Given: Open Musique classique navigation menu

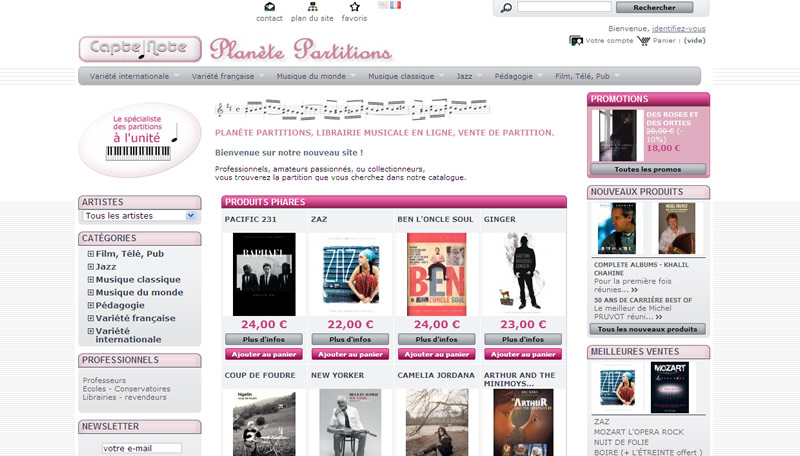Looking at the screenshot, I should tap(401, 76).
